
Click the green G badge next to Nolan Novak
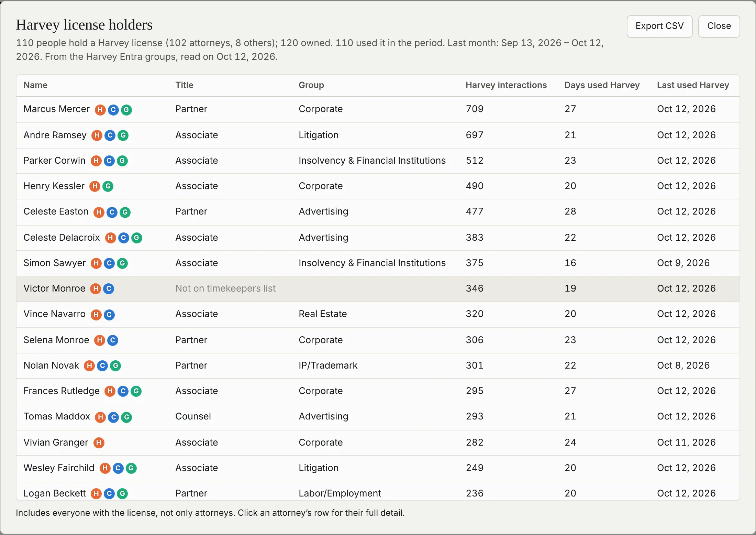[x=115, y=366]
